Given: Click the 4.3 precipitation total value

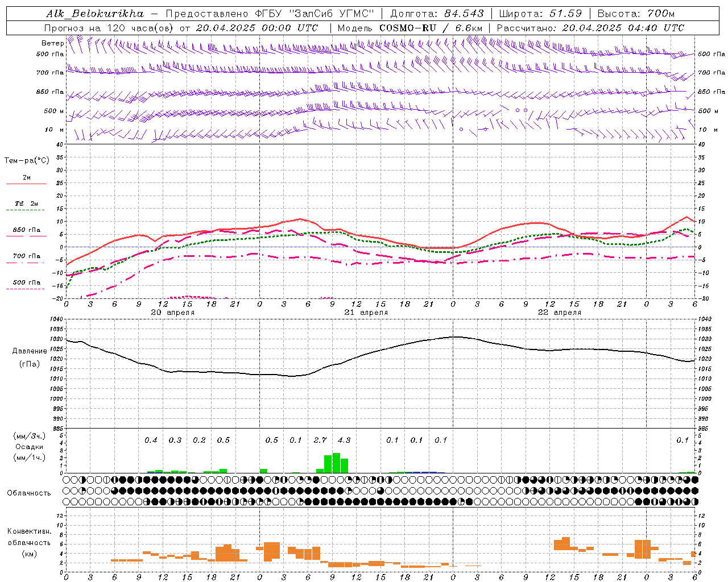Looking at the screenshot, I should point(344,440).
